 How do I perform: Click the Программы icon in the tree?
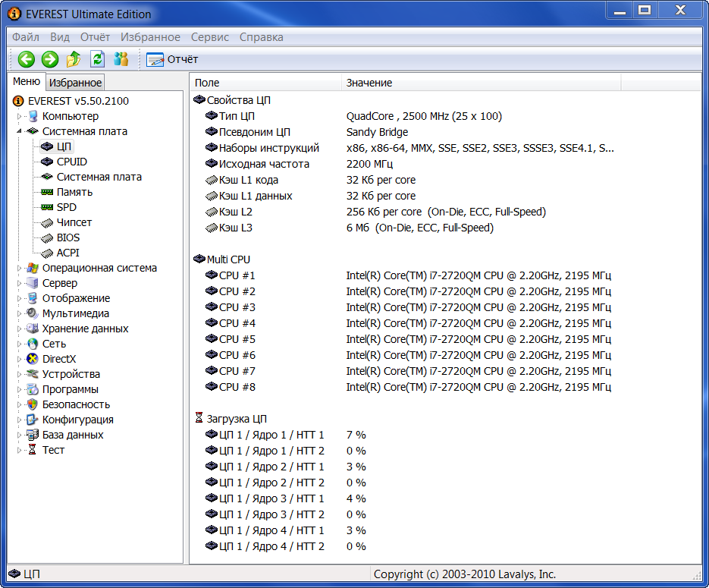[33, 389]
